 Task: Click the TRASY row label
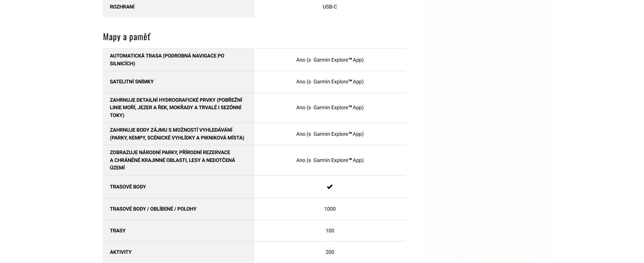[x=117, y=231]
